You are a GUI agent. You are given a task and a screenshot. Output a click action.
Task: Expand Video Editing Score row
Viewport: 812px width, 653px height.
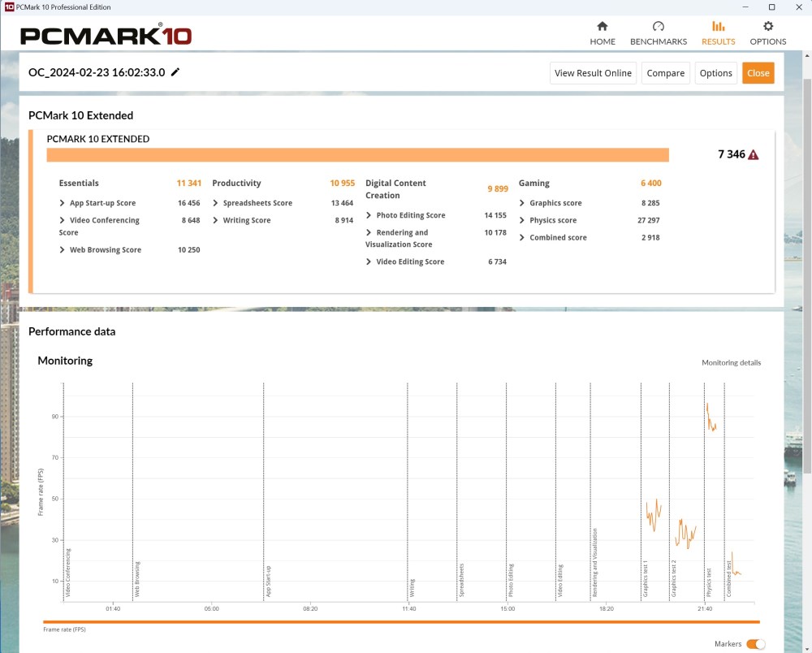[369, 262]
